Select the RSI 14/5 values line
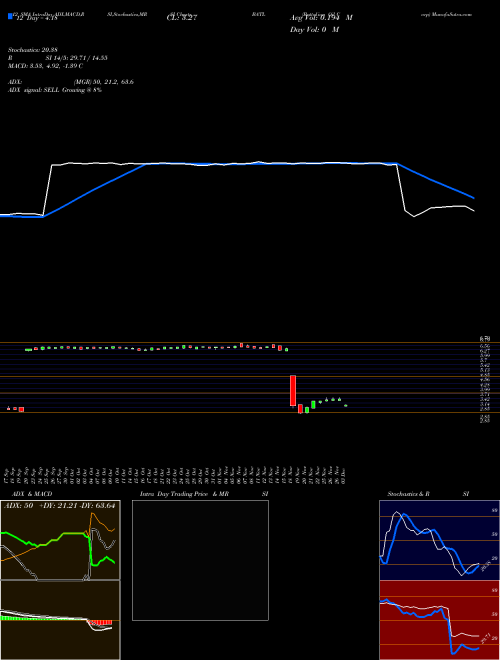Screen dimensions: 500x660 click(58, 58)
